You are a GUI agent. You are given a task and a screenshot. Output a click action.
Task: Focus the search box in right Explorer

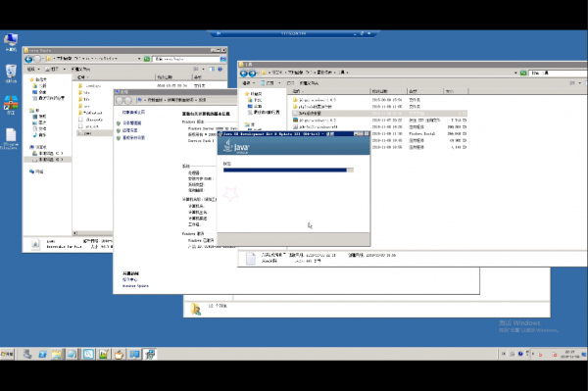(559, 73)
